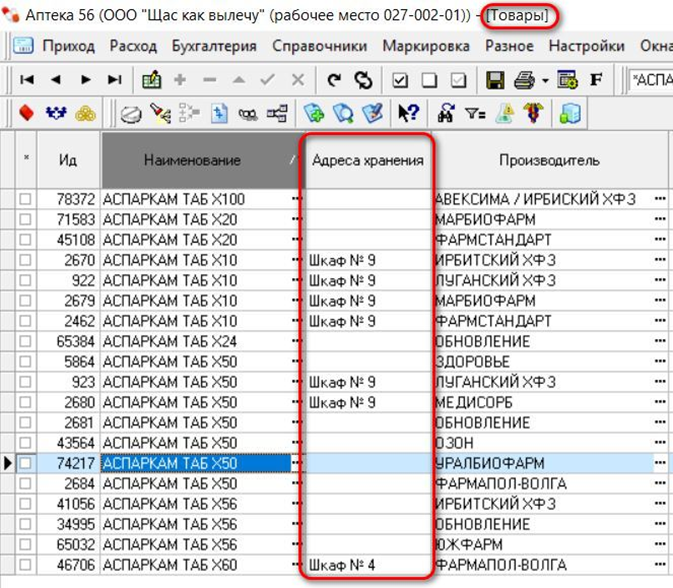Screen dimensions: 673x588
Task: Invert selection with grayed checkbox icon
Action: tap(458, 80)
